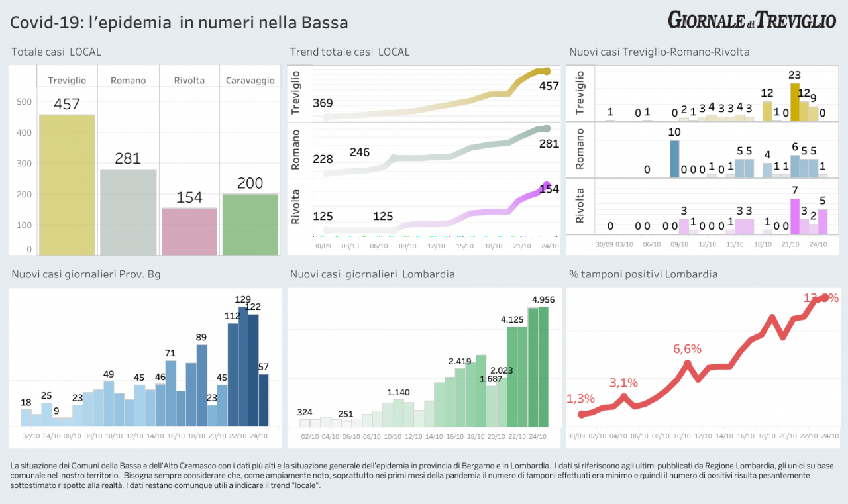
Task: Click the Prov. Bg bar labeled 129
Action: tap(242, 366)
